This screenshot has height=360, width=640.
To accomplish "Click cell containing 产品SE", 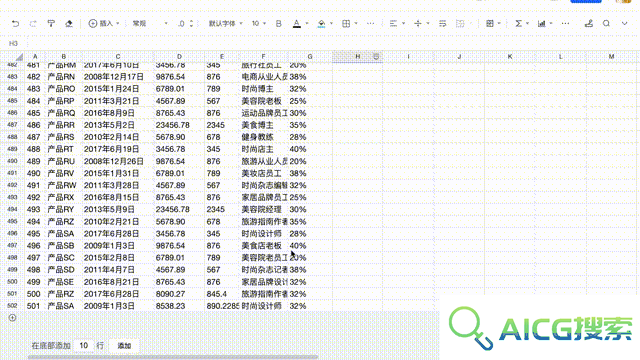I will pyautogui.click(x=64, y=282).
